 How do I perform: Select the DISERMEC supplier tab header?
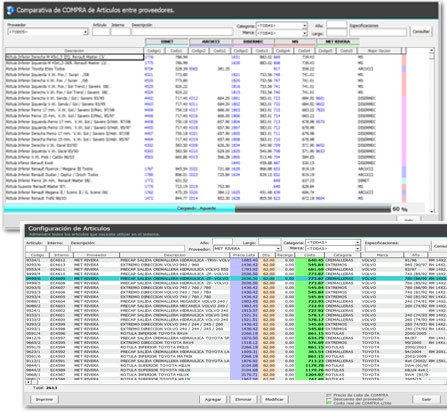[253, 42]
